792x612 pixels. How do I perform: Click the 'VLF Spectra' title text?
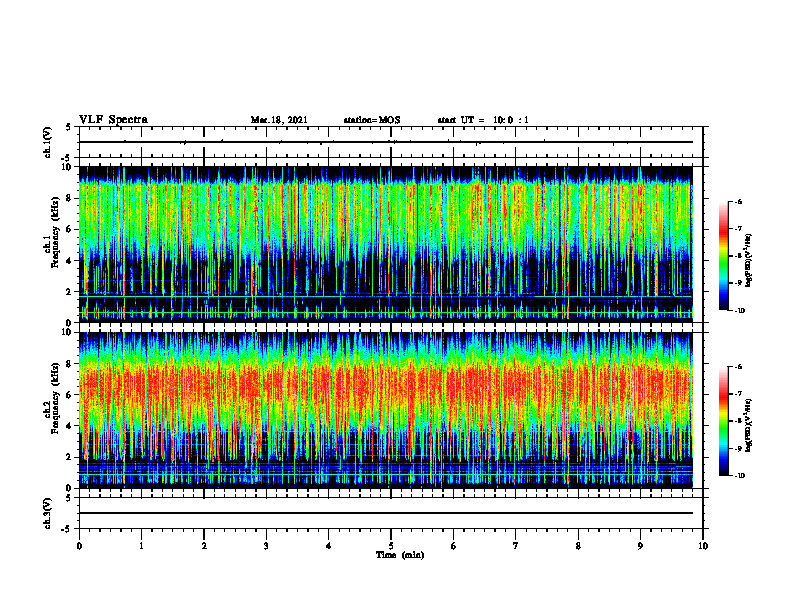point(114,120)
